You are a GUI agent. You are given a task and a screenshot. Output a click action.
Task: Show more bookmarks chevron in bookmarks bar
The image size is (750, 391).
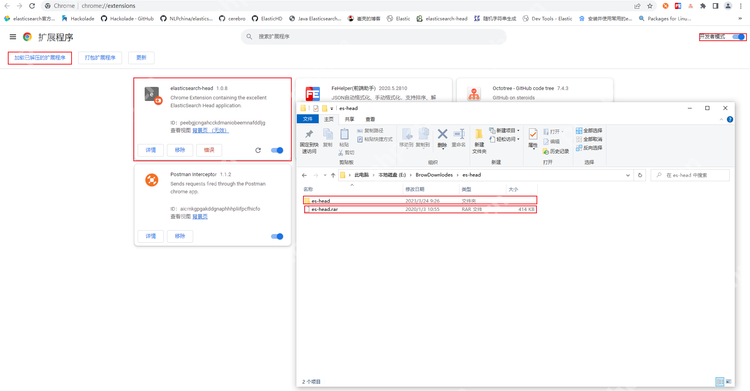point(740,19)
